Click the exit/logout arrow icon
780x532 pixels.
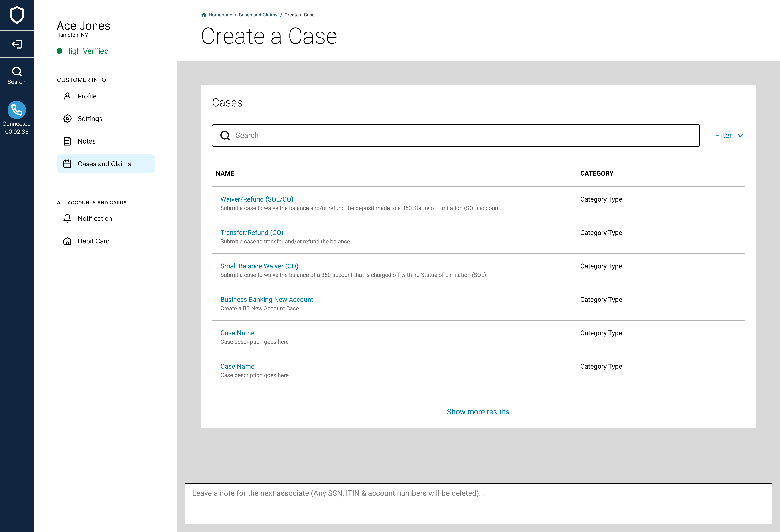(17, 44)
